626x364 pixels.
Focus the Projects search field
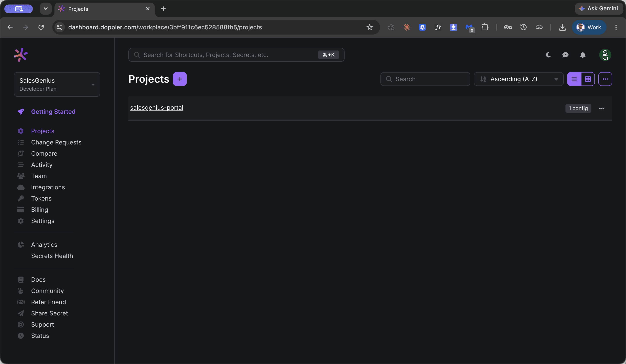tap(425, 79)
